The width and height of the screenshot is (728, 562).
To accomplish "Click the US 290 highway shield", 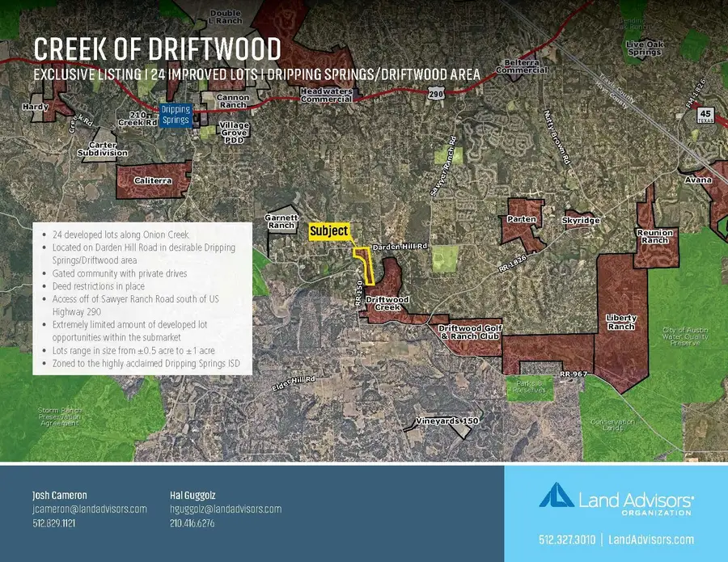I will coord(436,94).
